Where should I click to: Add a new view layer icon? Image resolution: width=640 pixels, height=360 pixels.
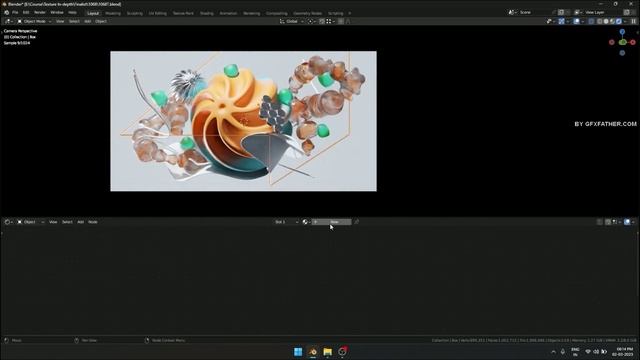click(x=627, y=13)
